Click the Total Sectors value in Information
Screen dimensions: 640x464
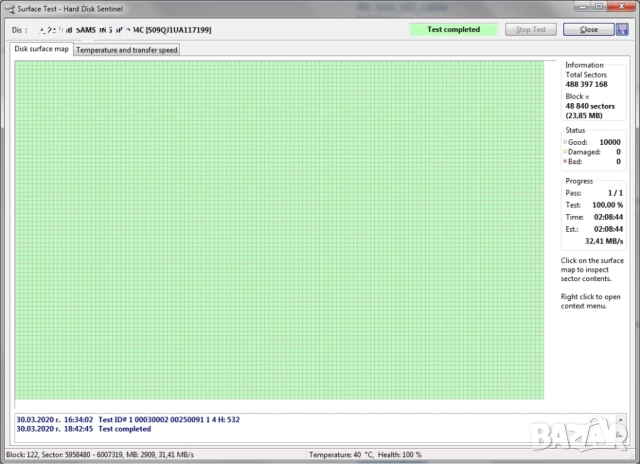[587, 84]
